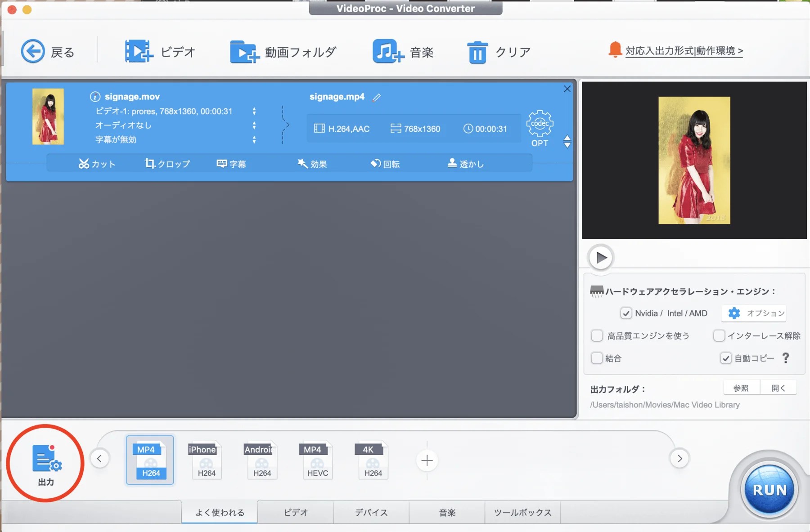The image size is (810, 532).
Task: Click the 透かし watermark icon
Action: click(x=466, y=163)
